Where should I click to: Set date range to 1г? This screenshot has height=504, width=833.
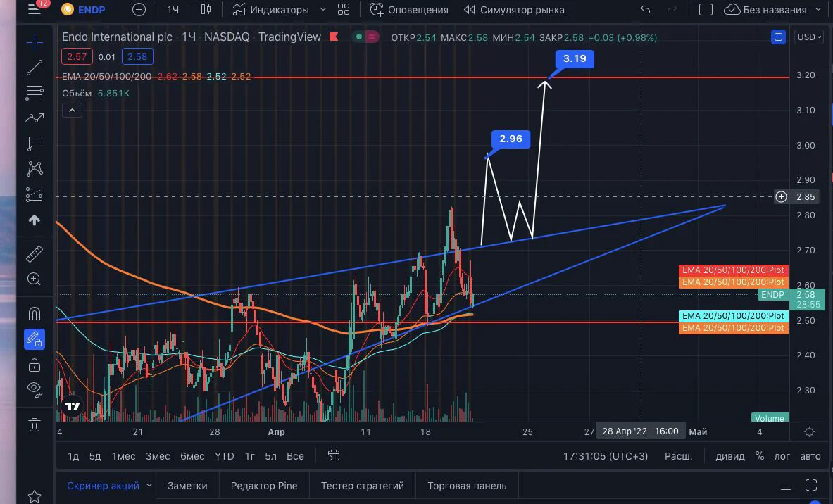[x=250, y=456]
